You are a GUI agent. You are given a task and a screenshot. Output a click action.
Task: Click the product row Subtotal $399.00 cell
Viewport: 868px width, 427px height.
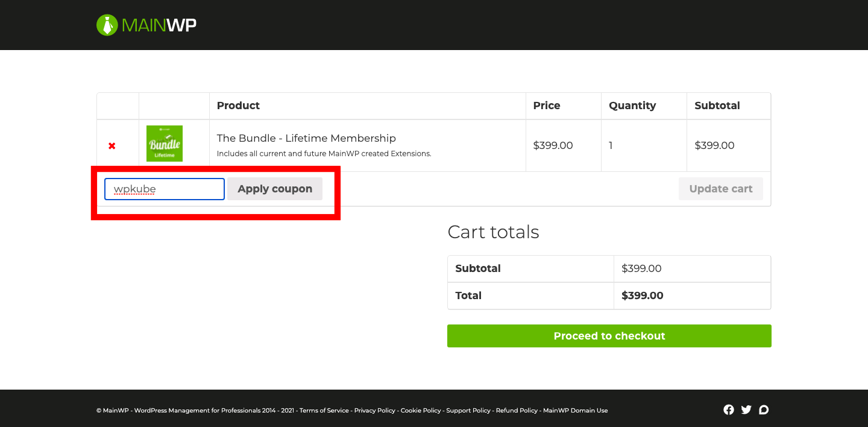(729, 145)
